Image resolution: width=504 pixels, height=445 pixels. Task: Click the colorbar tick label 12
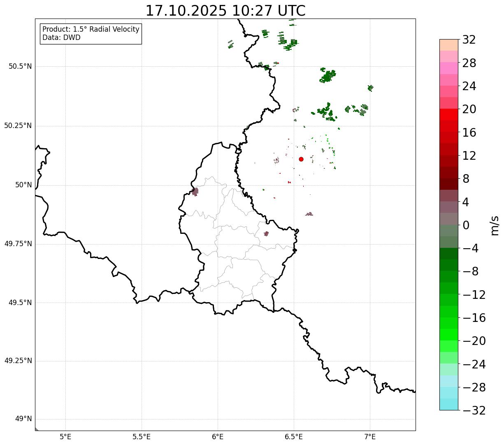click(469, 156)
